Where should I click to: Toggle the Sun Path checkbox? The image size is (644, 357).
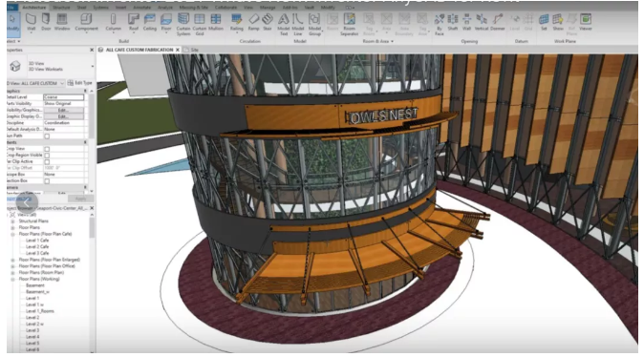[x=47, y=136]
